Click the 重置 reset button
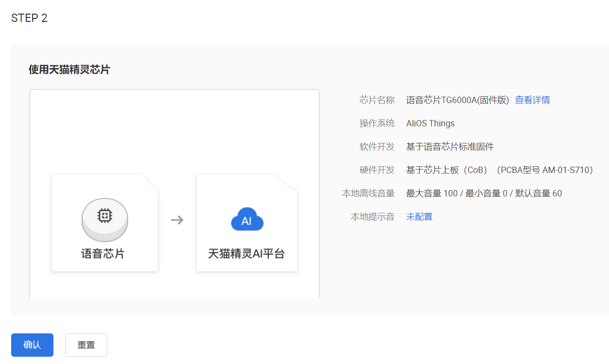 pyautogui.click(x=86, y=345)
